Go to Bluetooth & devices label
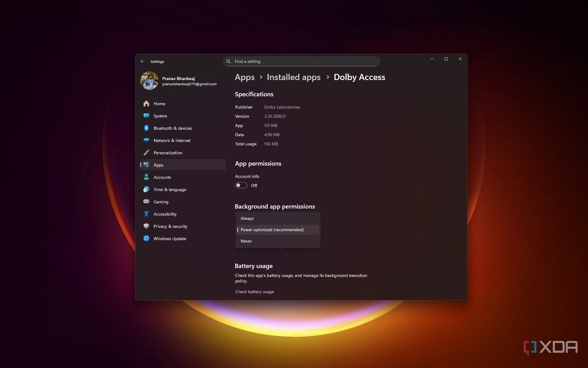The image size is (588, 368). (x=173, y=128)
